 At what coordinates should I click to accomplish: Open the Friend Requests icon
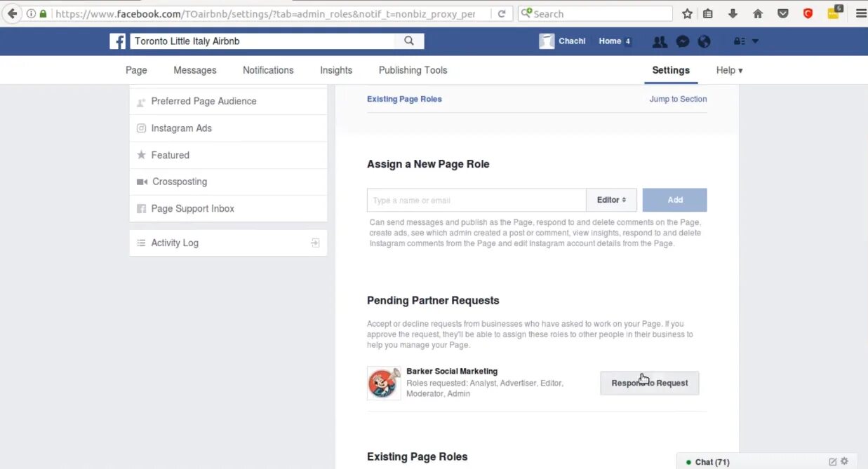point(660,41)
